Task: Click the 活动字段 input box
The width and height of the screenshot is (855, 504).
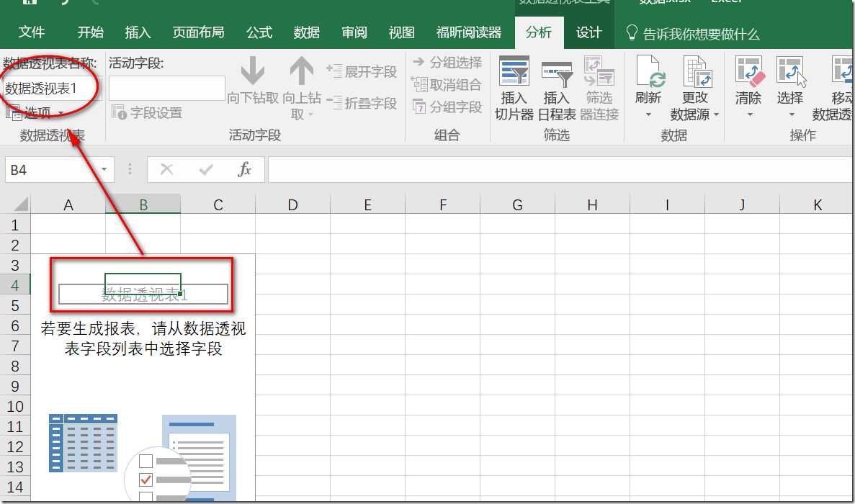Action: [167, 89]
